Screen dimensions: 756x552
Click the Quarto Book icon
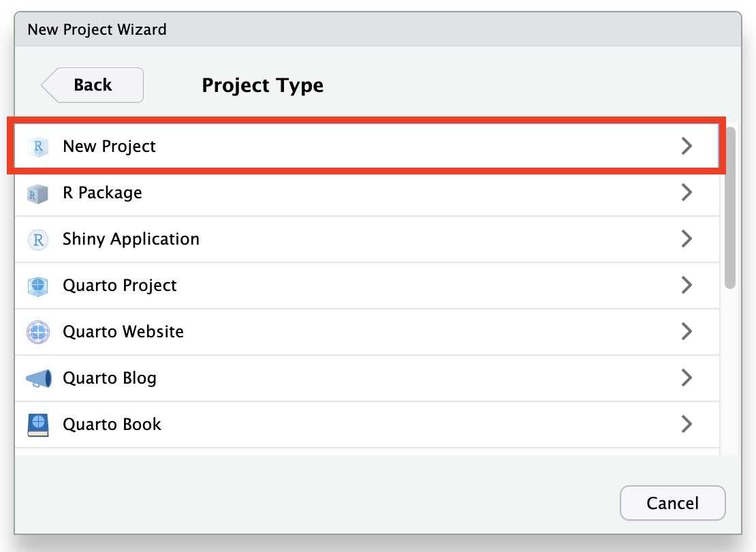point(38,425)
